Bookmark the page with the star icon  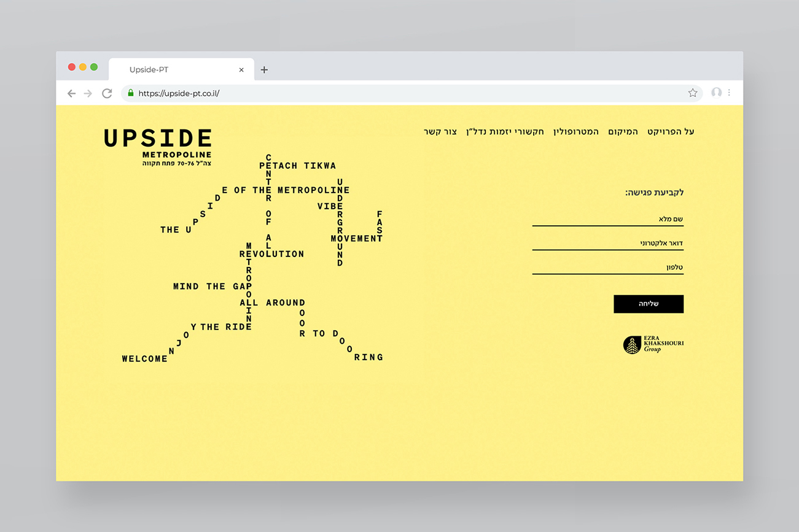pyautogui.click(x=693, y=93)
